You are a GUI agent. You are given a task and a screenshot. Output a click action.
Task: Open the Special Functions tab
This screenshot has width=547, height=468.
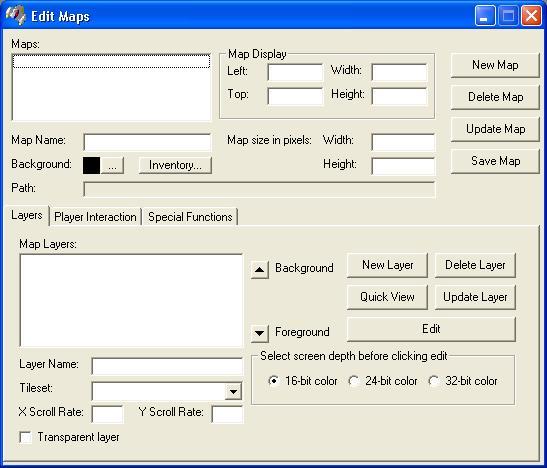(190, 217)
